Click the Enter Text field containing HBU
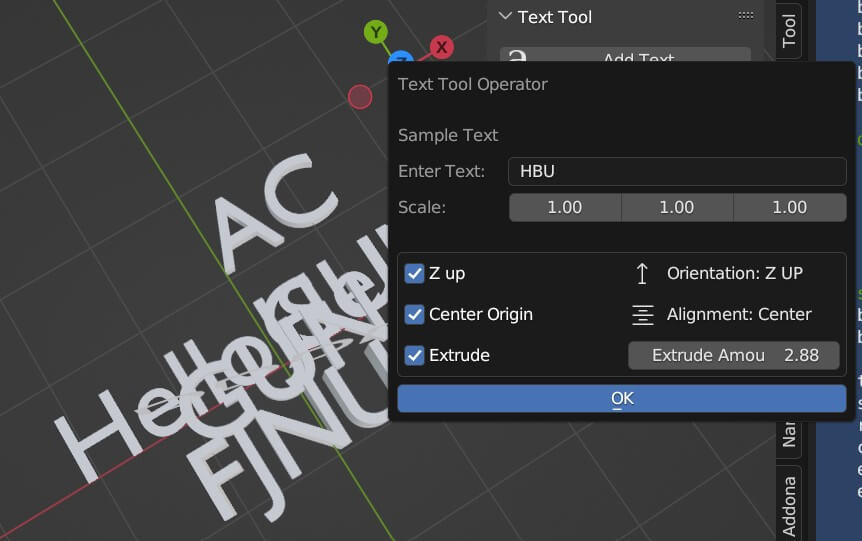This screenshot has width=862, height=541. (x=677, y=171)
